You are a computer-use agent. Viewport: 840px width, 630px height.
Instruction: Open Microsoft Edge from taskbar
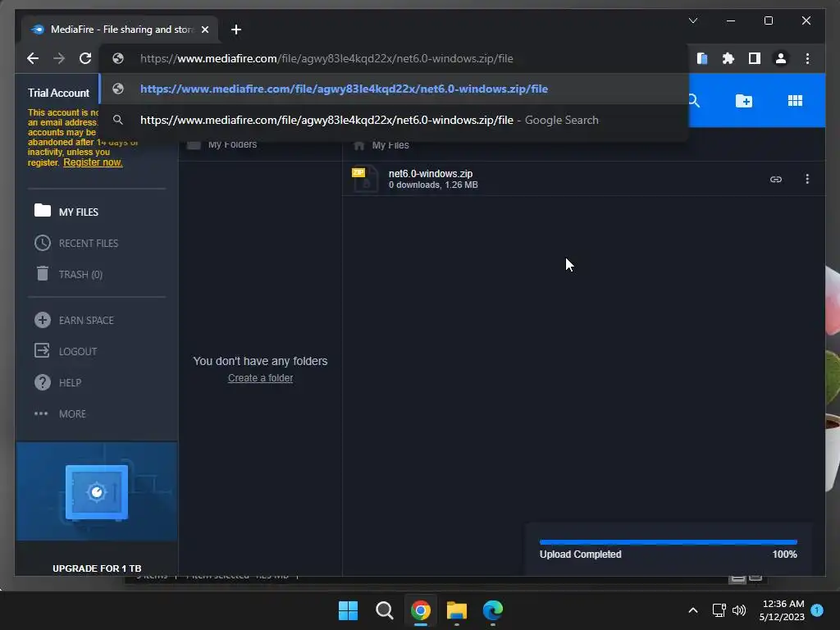coord(493,610)
